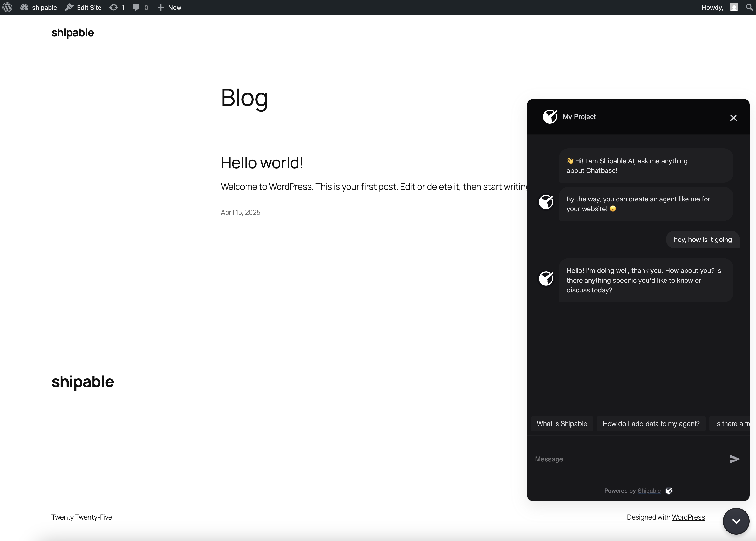Click the My Project chat title
The height and width of the screenshot is (541, 756).
[x=579, y=117]
